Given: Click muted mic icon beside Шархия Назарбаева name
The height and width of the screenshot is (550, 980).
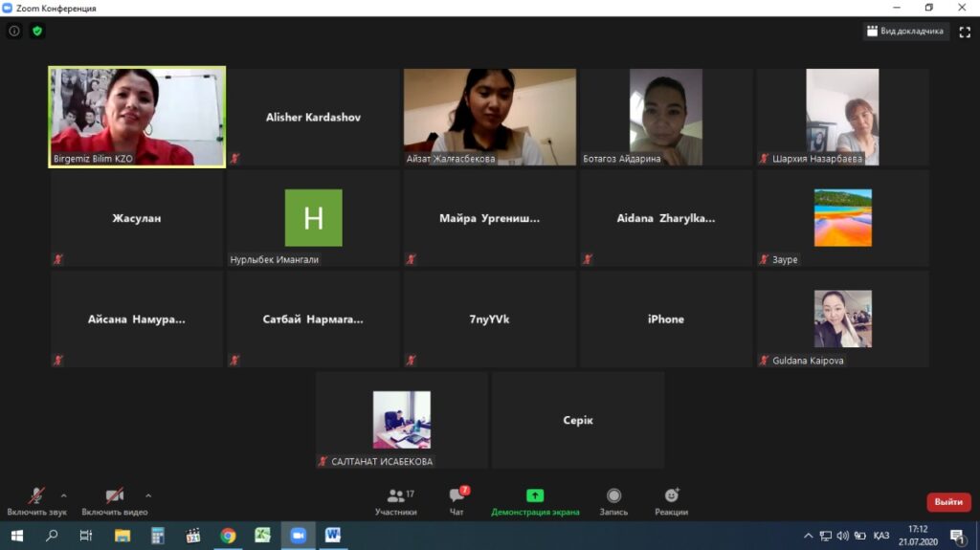Looking at the screenshot, I should click(764, 159).
